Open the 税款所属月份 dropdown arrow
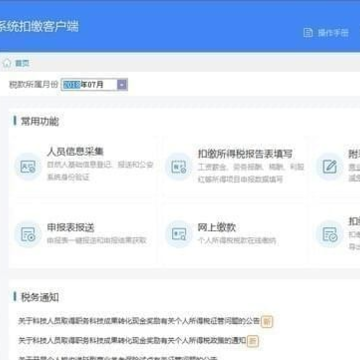Viewport: 360px width, 360px height. coord(122,85)
